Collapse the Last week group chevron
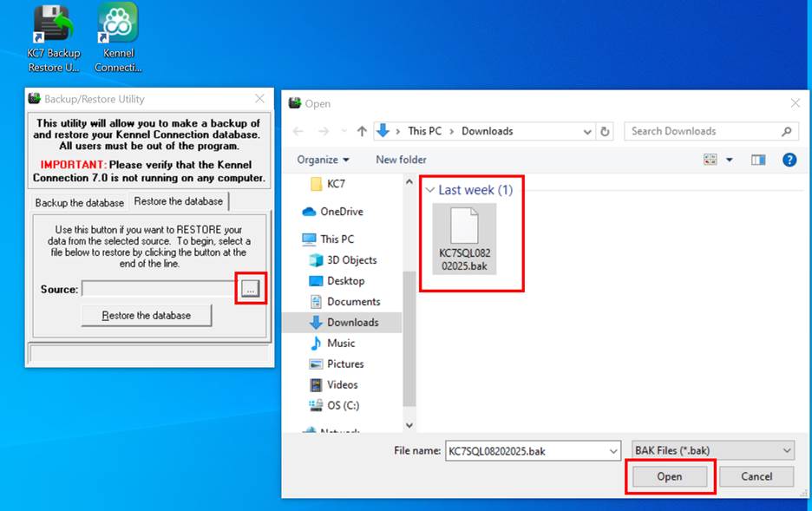The height and width of the screenshot is (511, 812). [x=429, y=190]
